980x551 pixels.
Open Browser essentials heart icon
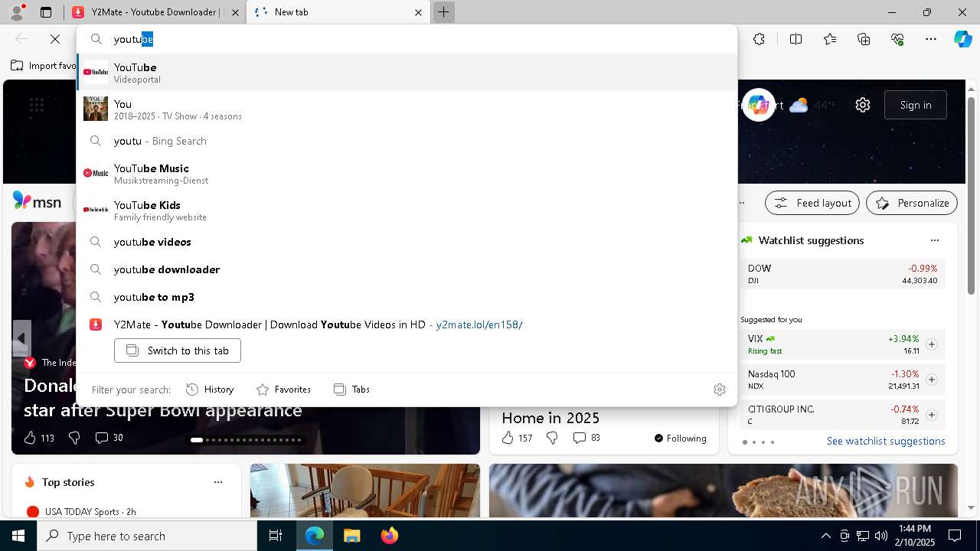click(897, 39)
